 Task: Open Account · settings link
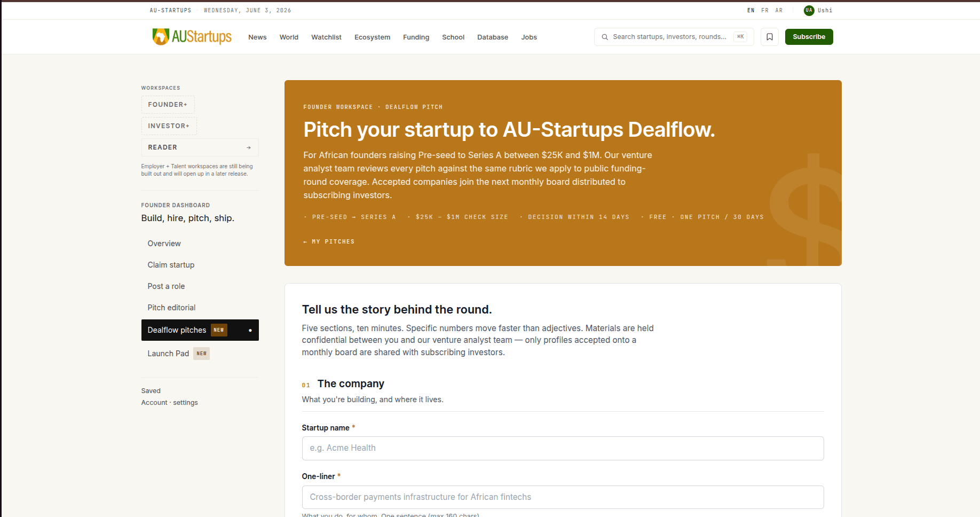(169, 403)
